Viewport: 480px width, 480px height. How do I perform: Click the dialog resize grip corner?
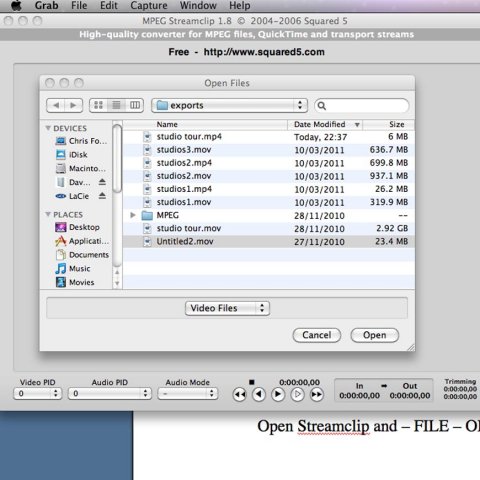[x=411, y=347]
